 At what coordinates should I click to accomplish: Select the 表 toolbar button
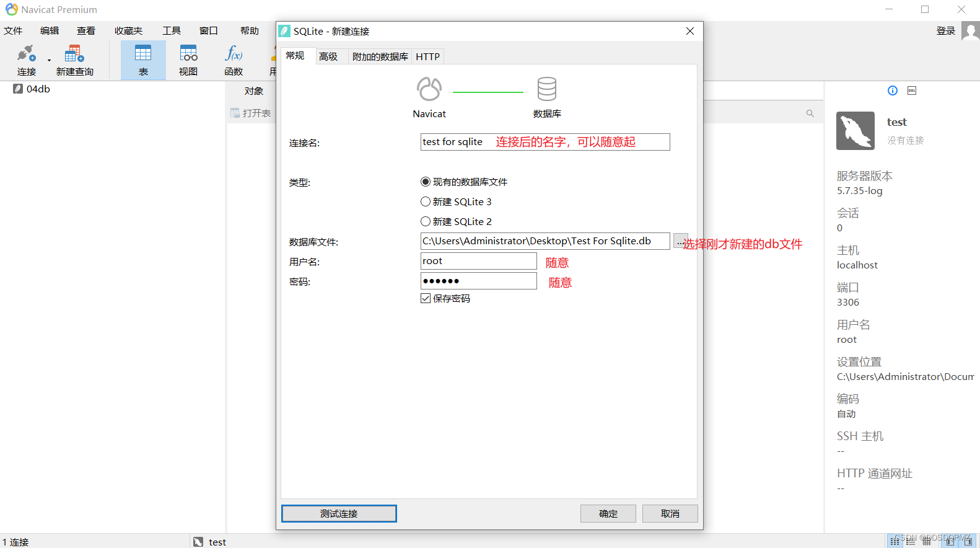143,60
